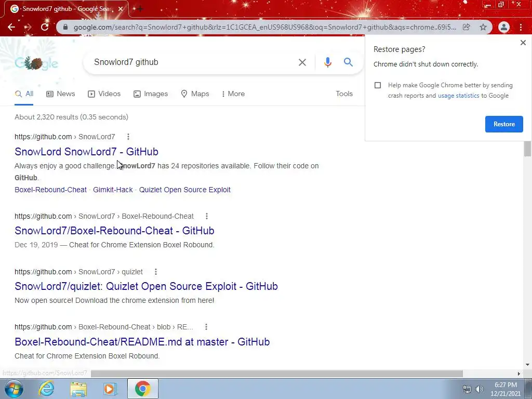Viewport: 532px width, 399px height.
Task: Switch to the Maps tab
Action: point(195,94)
